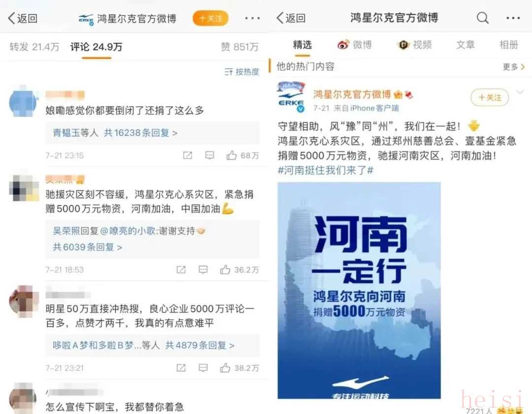Expand 更多 hot content arrow
This screenshot has width=532, height=414.
click(x=514, y=67)
